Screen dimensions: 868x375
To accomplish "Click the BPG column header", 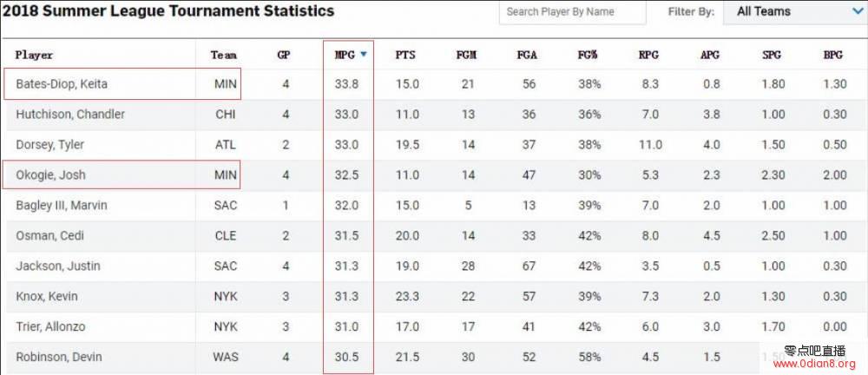I will (x=832, y=55).
